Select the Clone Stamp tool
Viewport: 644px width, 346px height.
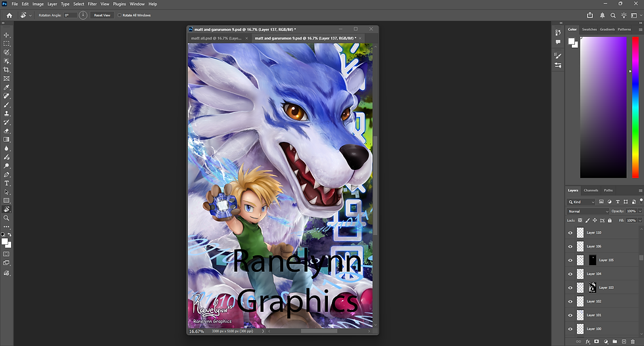click(7, 114)
